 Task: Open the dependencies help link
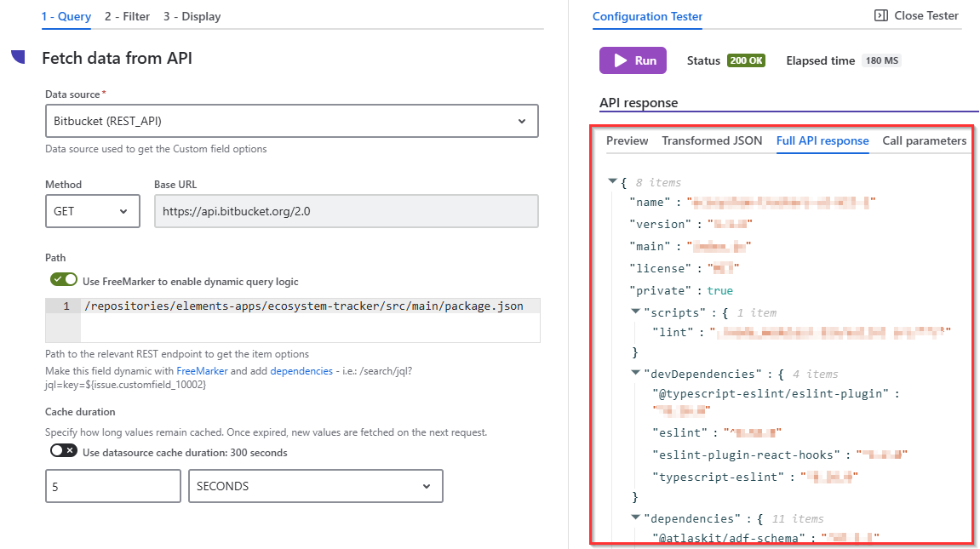301,371
